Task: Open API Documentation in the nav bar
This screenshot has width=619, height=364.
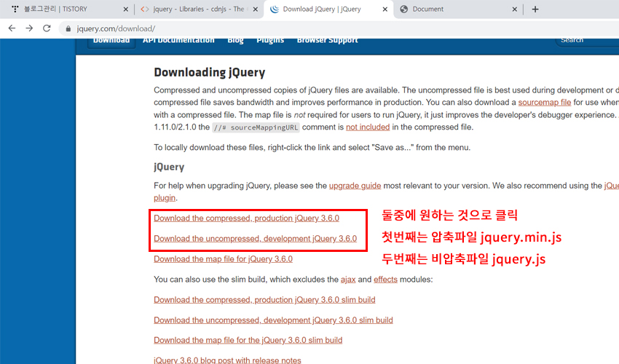Action: pos(178,40)
